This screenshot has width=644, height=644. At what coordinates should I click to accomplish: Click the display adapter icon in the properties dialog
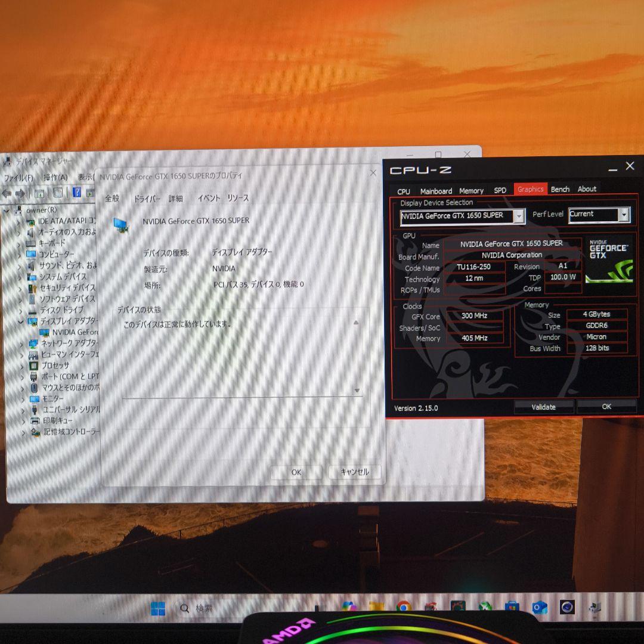coord(121,226)
